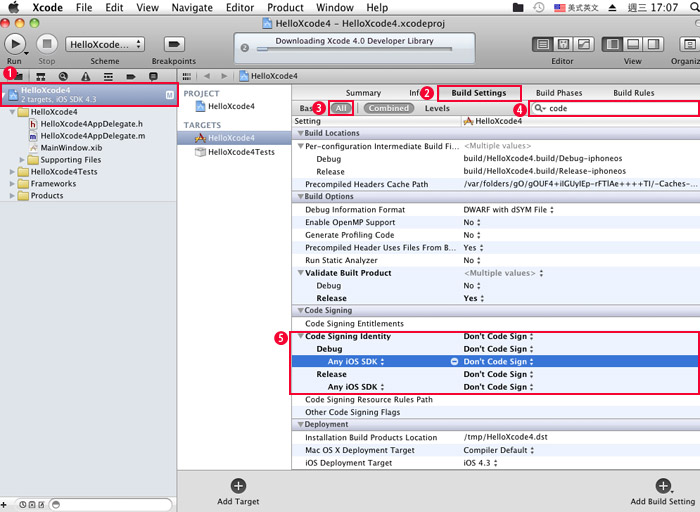Change Run Static Analyzer value
Image resolution: width=700 pixels, height=512 pixels.
click(472, 260)
